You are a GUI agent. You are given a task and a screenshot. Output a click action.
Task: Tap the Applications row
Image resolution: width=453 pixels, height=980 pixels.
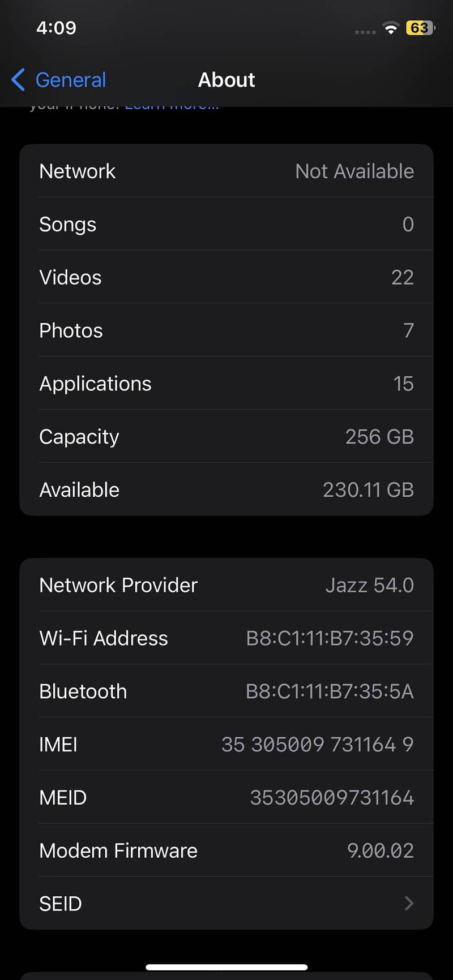[x=226, y=384]
